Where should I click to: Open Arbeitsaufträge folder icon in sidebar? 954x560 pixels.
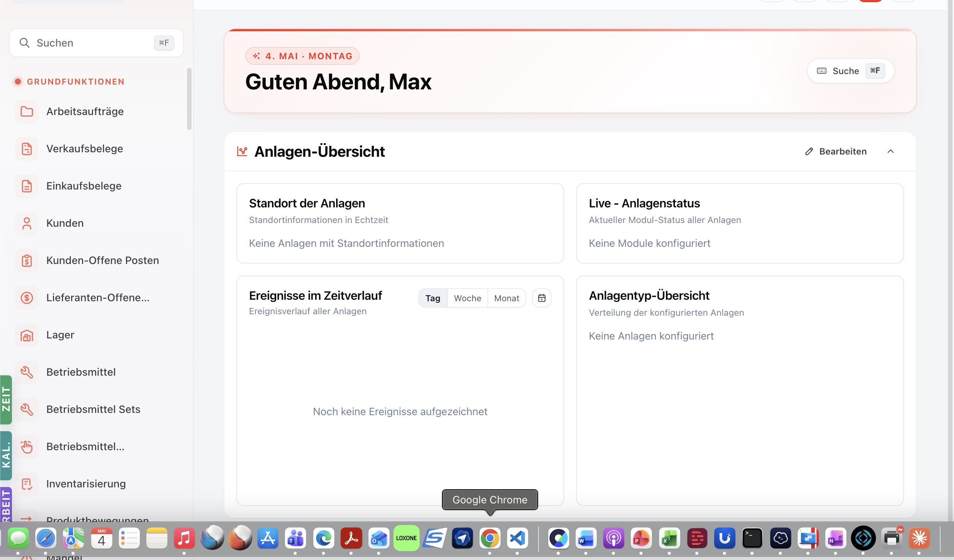(26, 112)
